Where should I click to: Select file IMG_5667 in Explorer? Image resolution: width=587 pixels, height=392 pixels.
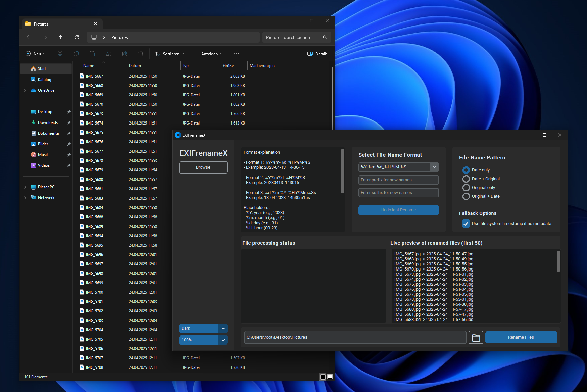[x=94, y=76]
